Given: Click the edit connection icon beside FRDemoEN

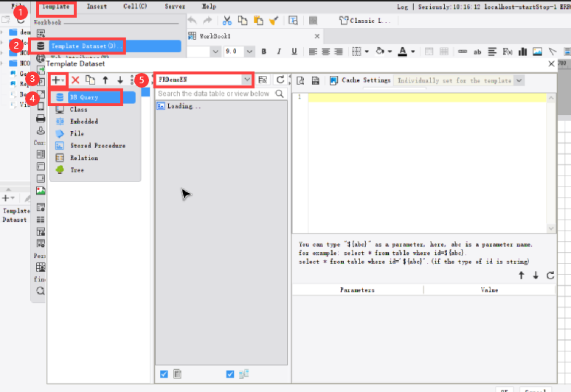Looking at the screenshot, I should coord(263,80).
